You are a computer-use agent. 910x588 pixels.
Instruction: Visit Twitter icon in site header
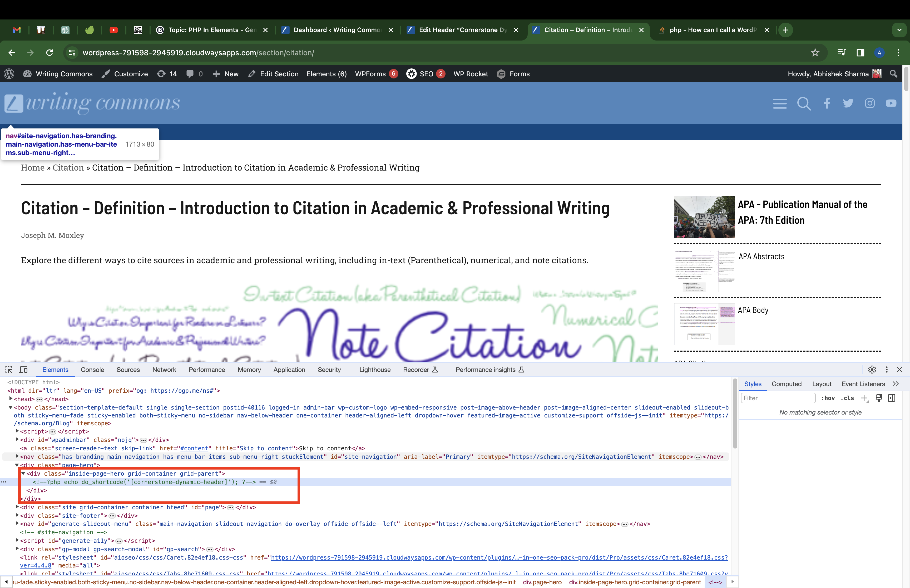coord(848,103)
